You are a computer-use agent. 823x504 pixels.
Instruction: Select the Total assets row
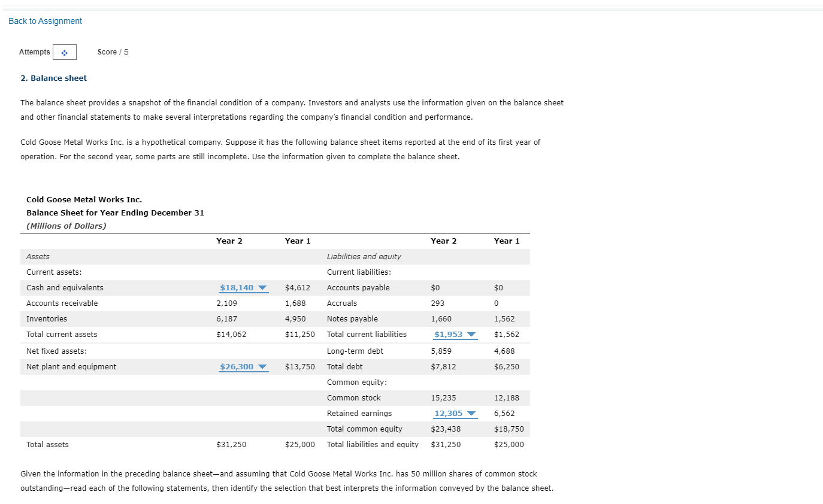pyautogui.click(x=47, y=444)
